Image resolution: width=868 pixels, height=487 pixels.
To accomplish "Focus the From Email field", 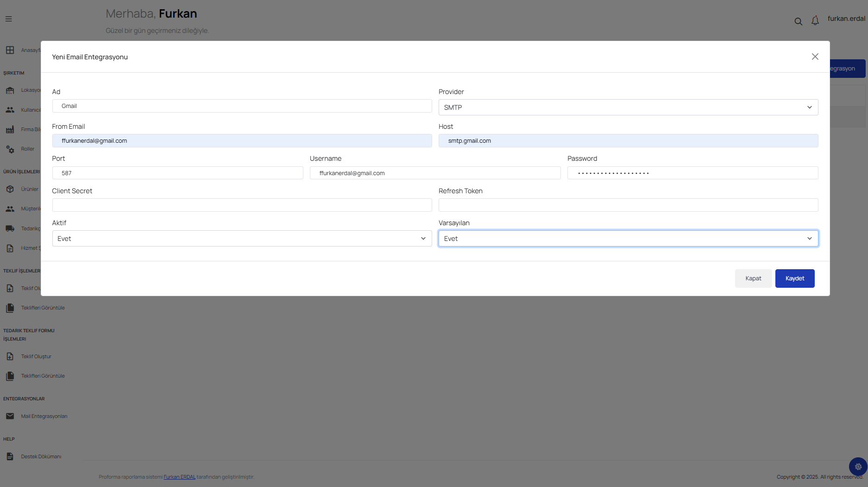I will click(x=242, y=141).
